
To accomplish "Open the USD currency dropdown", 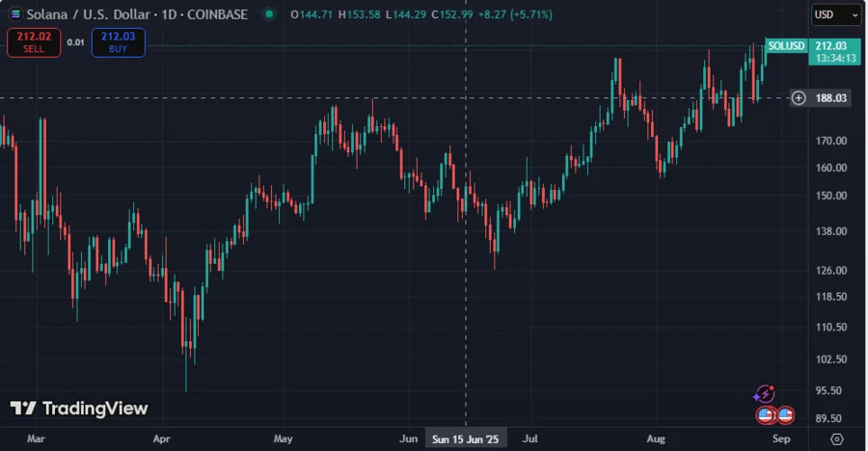I will click(836, 15).
